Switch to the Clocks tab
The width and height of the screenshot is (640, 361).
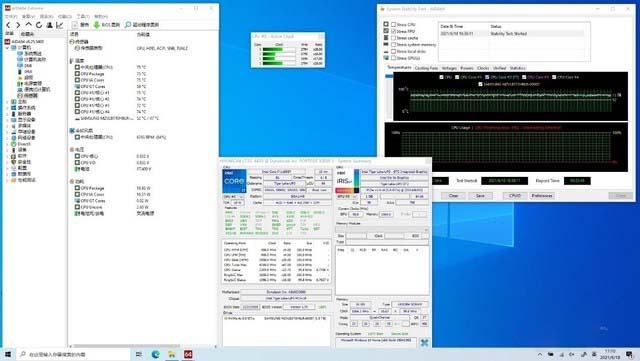483,68
